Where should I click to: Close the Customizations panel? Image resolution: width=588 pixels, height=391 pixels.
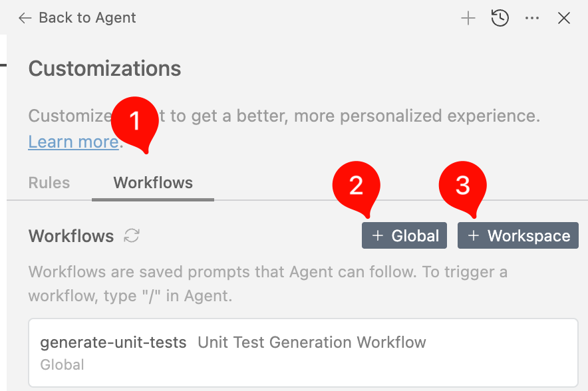563,18
